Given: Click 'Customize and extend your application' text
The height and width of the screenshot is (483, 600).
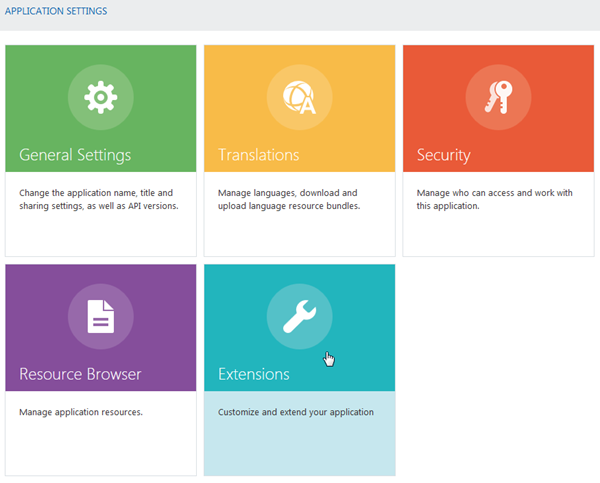Looking at the screenshot, I should point(296,412).
